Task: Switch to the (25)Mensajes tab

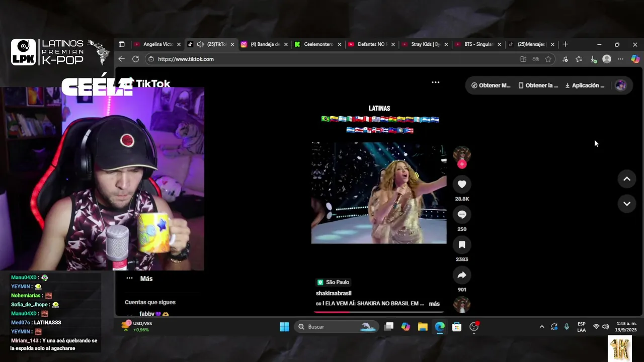Action: click(x=531, y=44)
